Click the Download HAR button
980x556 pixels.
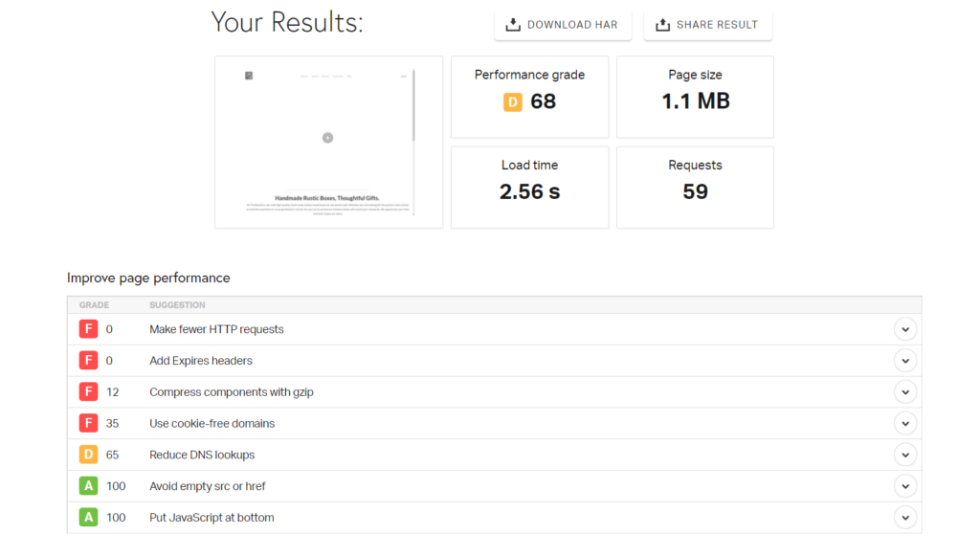pos(563,25)
